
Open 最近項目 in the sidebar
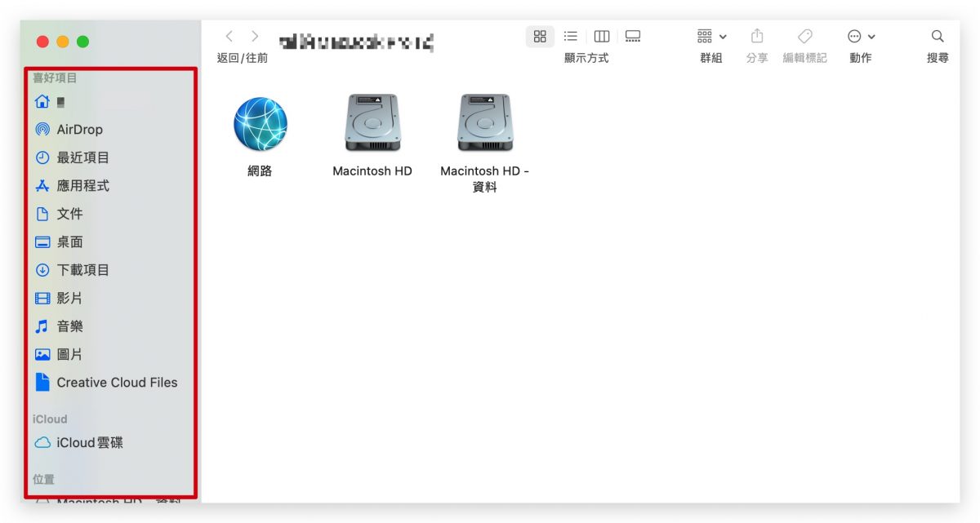pos(72,157)
